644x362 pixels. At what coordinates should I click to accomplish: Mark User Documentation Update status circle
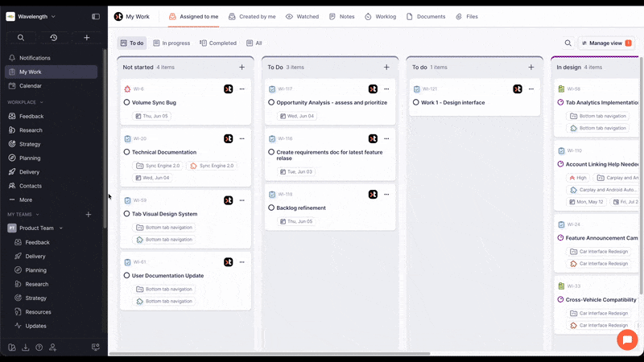tap(126, 275)
